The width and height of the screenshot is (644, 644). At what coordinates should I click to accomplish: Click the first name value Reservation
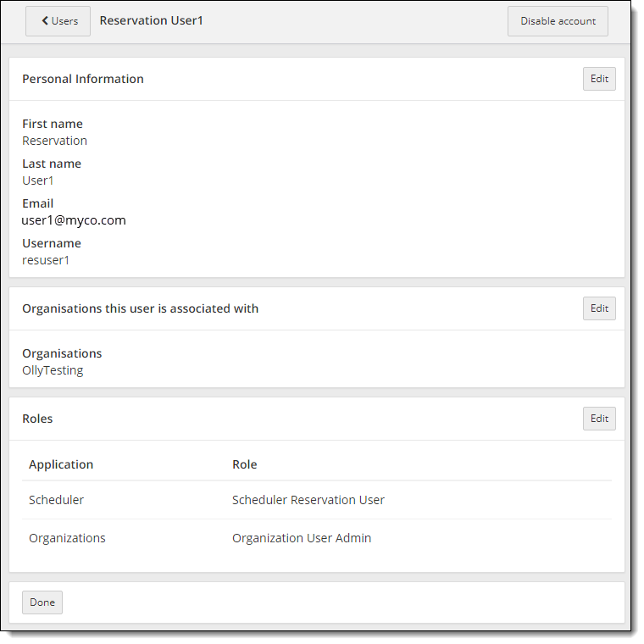pyautogui.click(x=54, y=141)
